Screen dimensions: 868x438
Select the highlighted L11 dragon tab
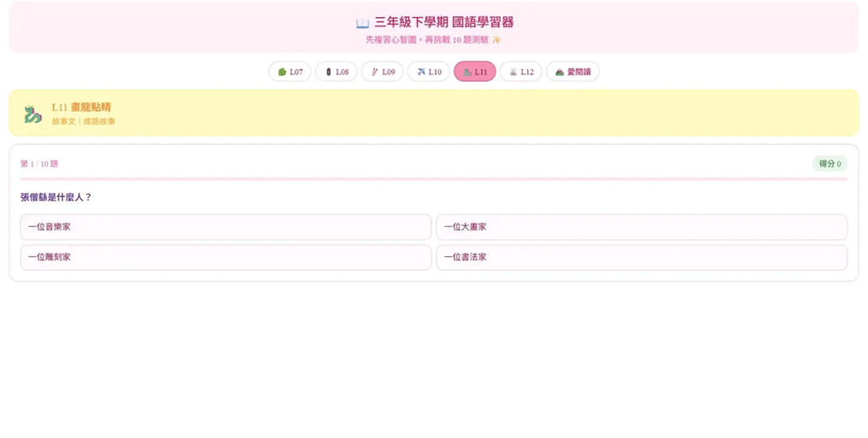tap(475, 72)
